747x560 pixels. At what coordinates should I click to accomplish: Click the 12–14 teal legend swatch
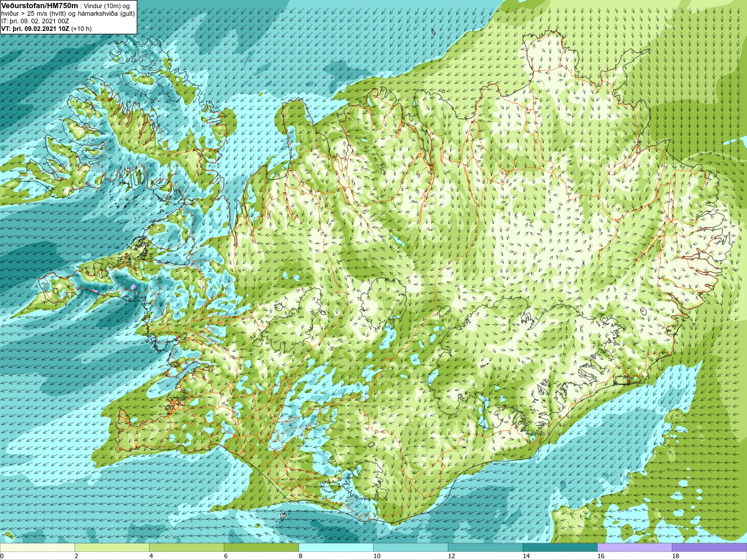click(x=486, y=548)
